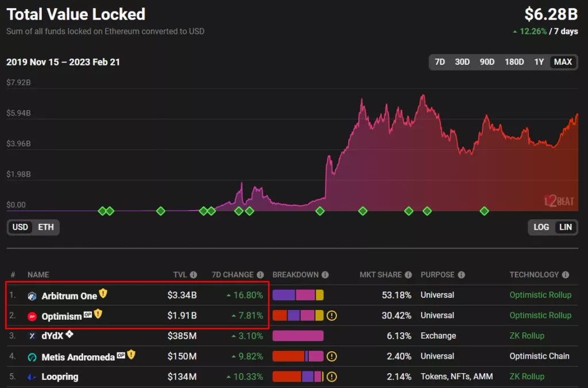
Task: Click the Metis Andromeda logo icon
Action: click(x=32, y=357)
